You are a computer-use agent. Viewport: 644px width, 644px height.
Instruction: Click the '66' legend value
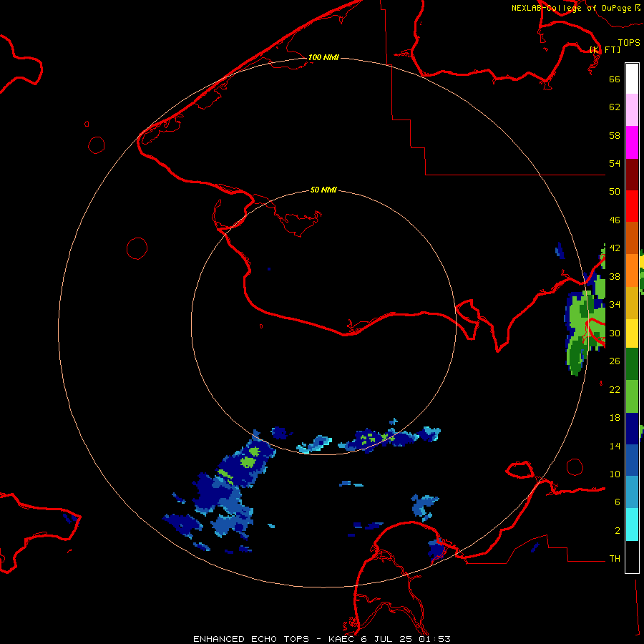(x=615, y=79)
